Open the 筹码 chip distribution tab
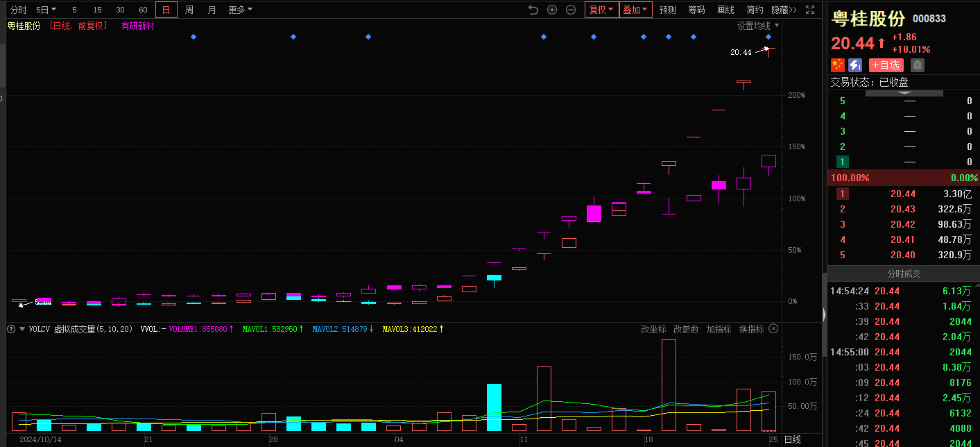Image resolution: width=980 pixels, height=447 pixels. [x=696, y=10]
